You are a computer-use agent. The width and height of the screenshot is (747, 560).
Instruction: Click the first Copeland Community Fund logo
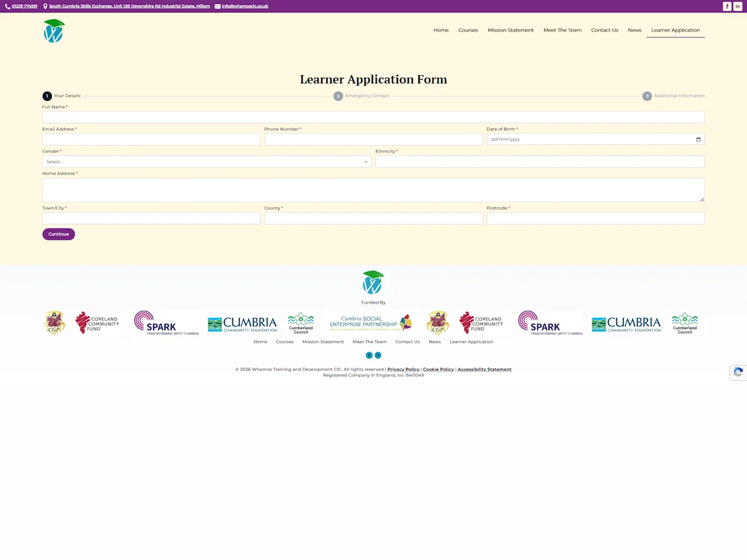(98, 322)
